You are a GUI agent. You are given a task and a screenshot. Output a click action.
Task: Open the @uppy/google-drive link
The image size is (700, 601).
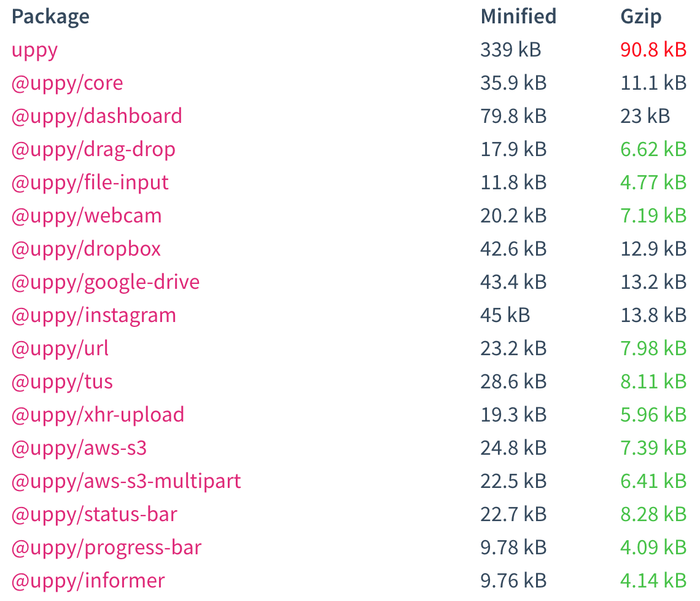click(106, 282)
